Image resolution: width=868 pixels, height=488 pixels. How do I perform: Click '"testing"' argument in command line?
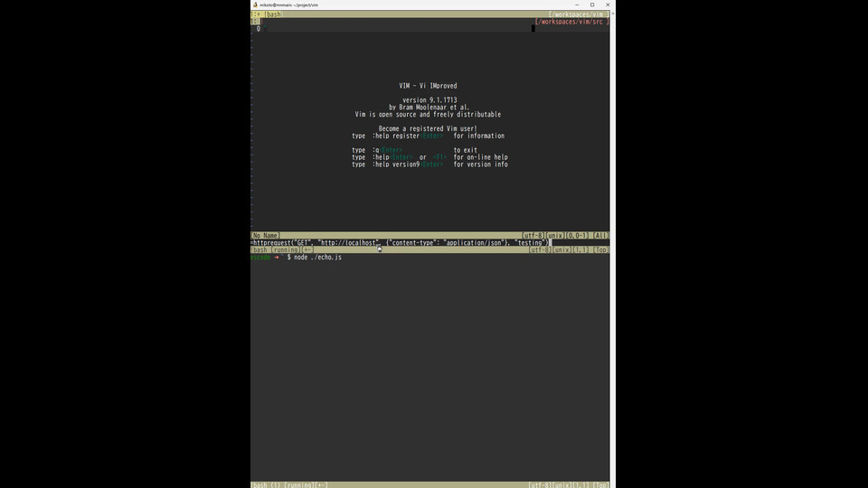pyautogui.click(x=530, y=243)
